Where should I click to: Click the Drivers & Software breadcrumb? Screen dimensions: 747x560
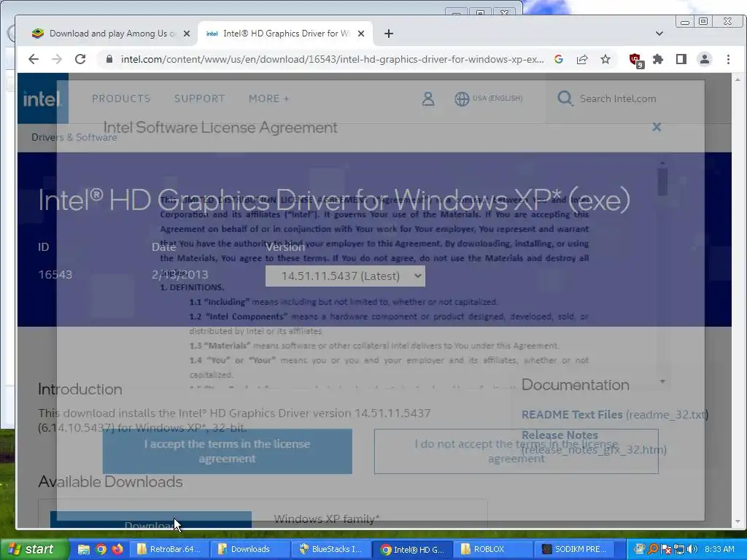(x=74, y=137)
